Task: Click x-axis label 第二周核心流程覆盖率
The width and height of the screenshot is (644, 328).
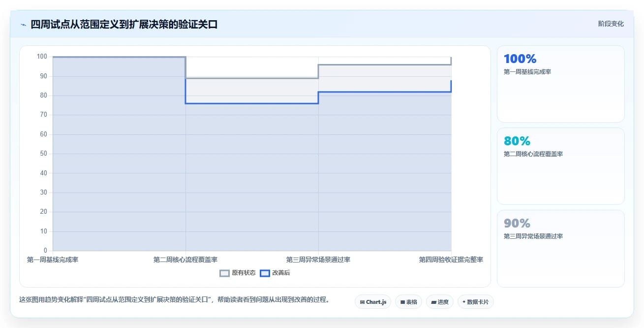Action: (x=185, y=260)
